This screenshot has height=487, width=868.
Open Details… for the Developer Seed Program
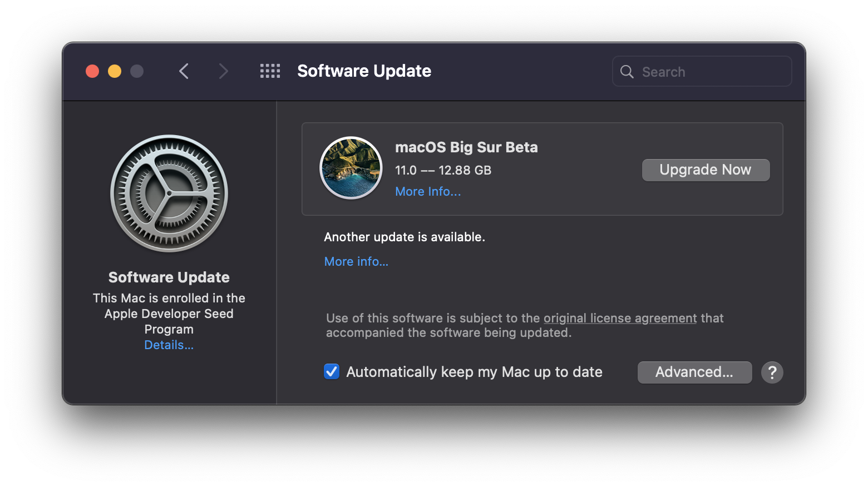pos(169,345)
